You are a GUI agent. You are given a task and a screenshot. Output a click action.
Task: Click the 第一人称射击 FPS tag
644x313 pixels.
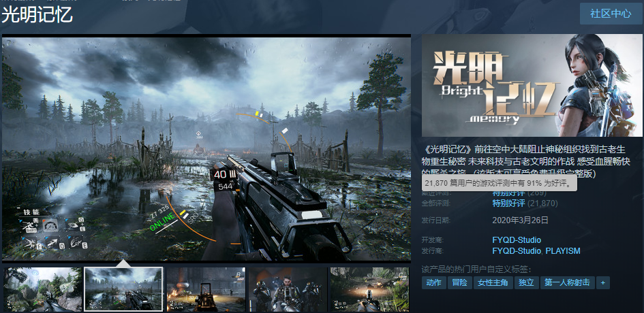coord(567,282)
